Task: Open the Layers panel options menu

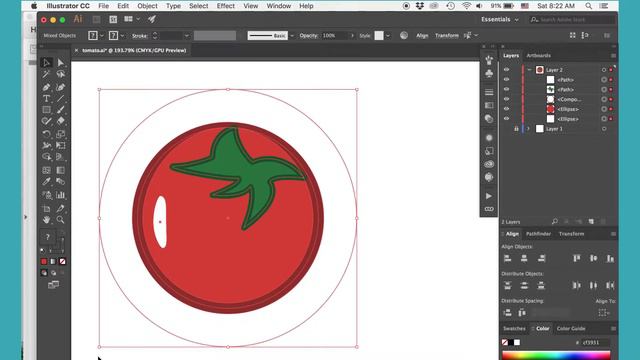Action: (x=613, y=56)
